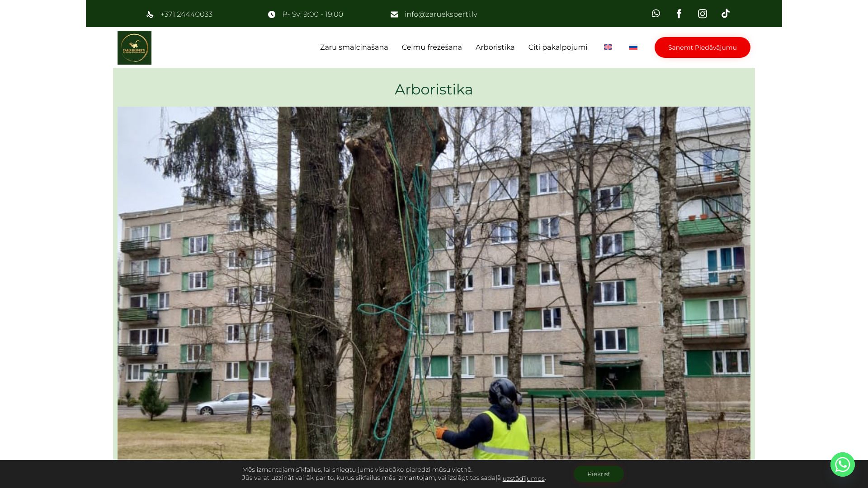Open the Celmu frēzēšana menu item
This screenshot has height=488, width=868.
pyautogui.click(x=431, y=47)
